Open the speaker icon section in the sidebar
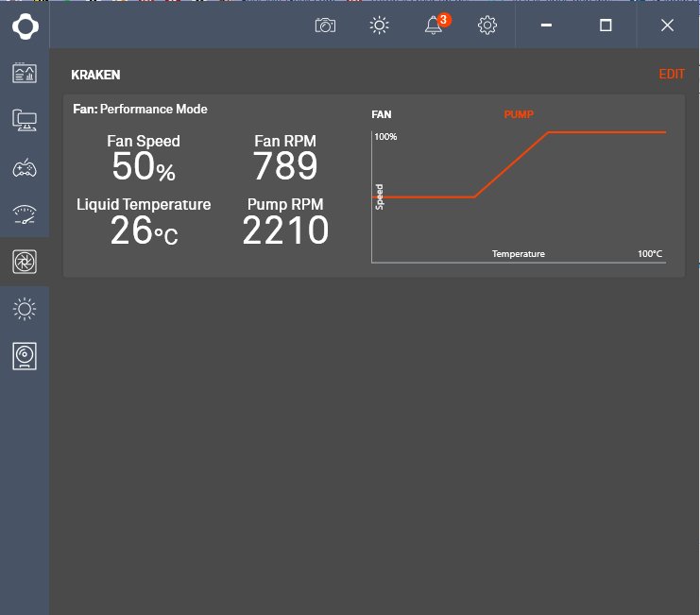Image resolution: width=700 pixels, height=615 pixels. click(x=25, y=356)
